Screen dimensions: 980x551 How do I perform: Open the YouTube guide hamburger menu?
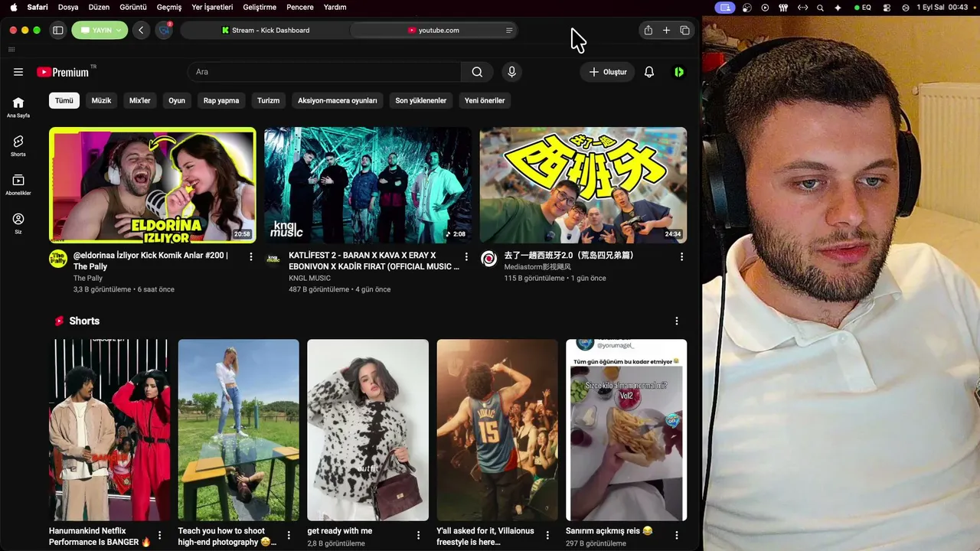[18, 72]
